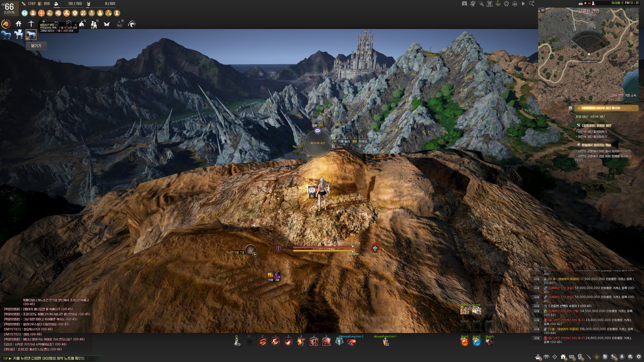The image size is (644, 362).
Task: Click the headset voice chat icon
Action: 515,4
